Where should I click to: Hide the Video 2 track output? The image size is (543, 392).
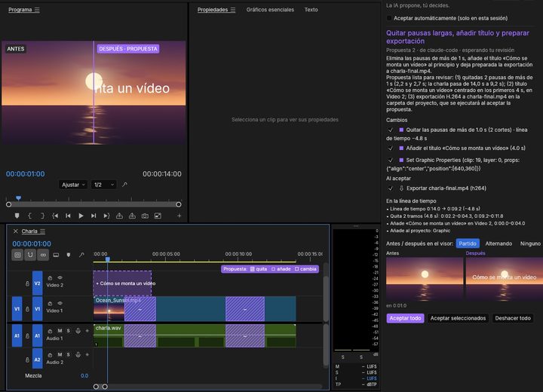pos(60,277)
